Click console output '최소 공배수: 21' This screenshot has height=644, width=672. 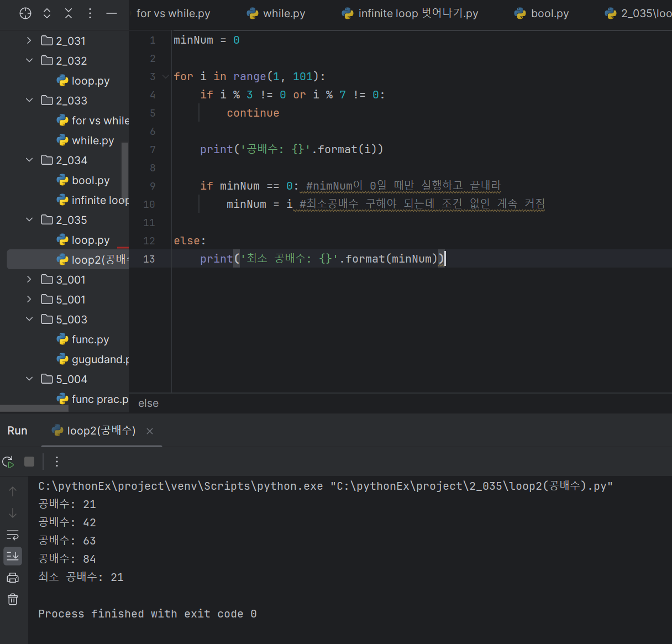click(x=81, y=577)
